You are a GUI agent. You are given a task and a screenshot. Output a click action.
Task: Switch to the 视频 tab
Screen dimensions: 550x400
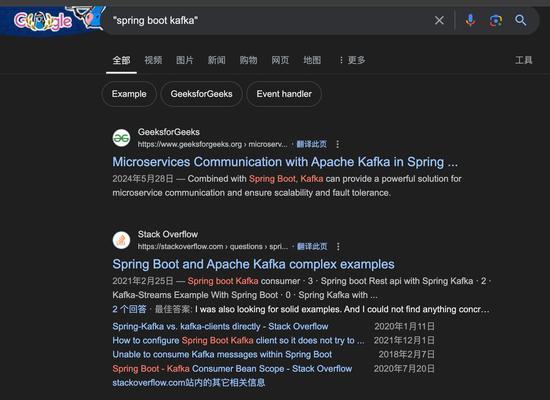point(153,60)
